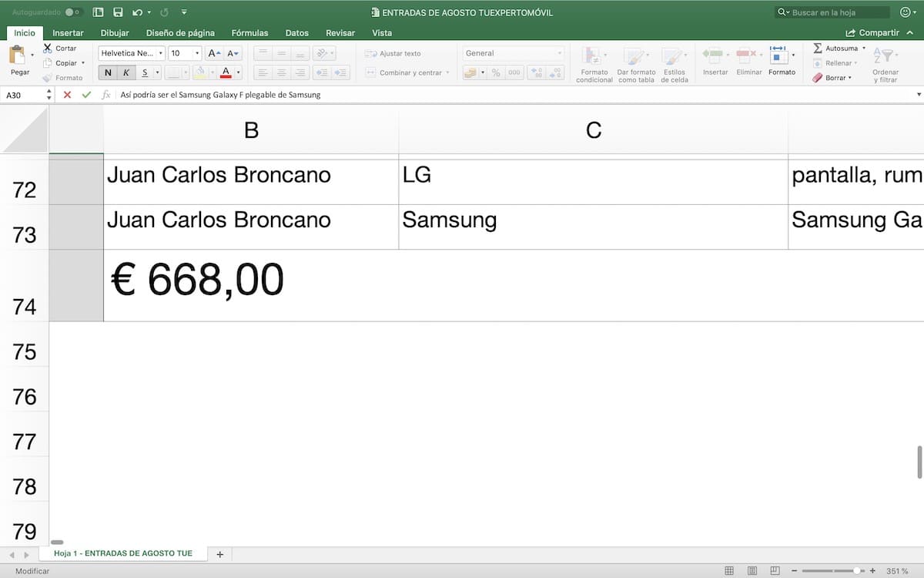Click the Autosuma sigma icon
The width and height of the screenshot is (924, 578).
point(818,48)
